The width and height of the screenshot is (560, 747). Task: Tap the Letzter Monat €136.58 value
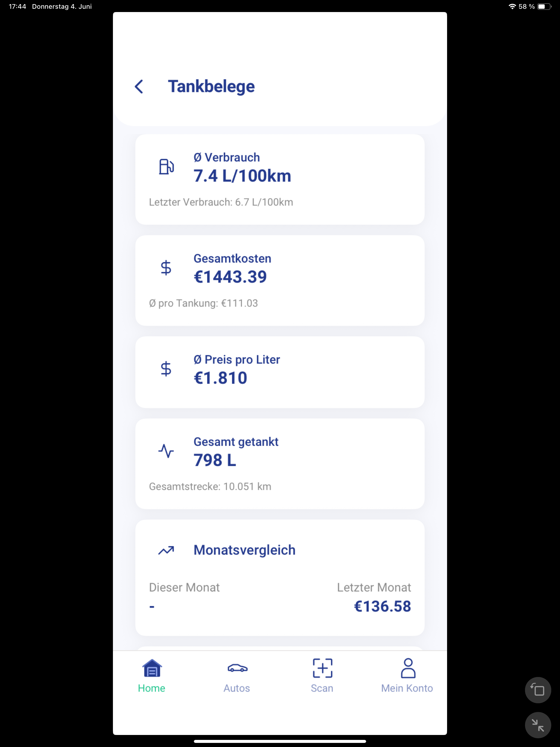click(382, 606)
